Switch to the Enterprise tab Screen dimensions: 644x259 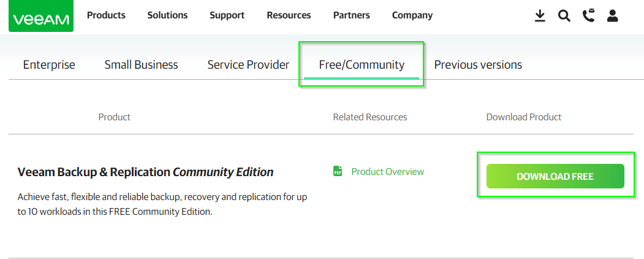(x=49, y=65)
